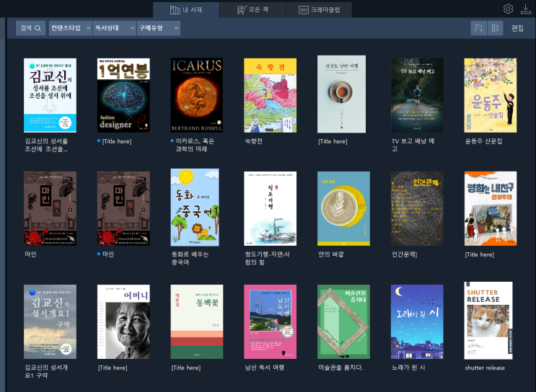Open the 명화는 내친구 인상주의 cover
This screenshot has width=536, height=392.
pos(491,209)
